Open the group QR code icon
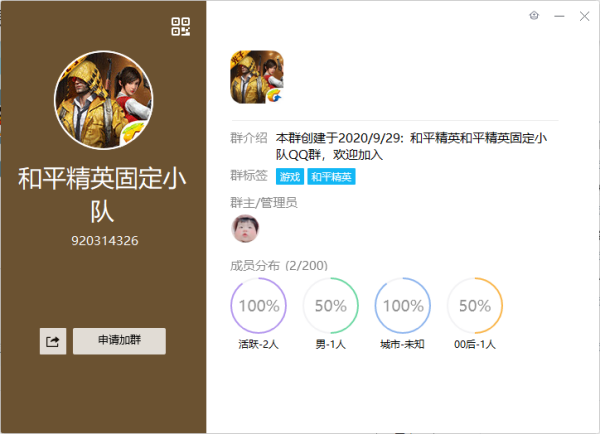Image resolution: width=600 pixels, height=434 pixels. [181, 27]
